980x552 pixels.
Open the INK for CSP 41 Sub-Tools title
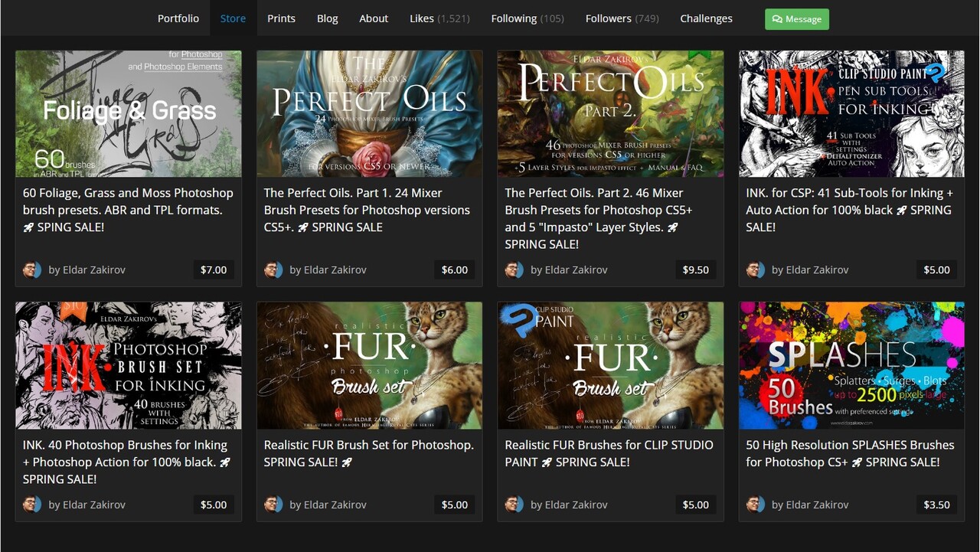[x=850, y=210]
